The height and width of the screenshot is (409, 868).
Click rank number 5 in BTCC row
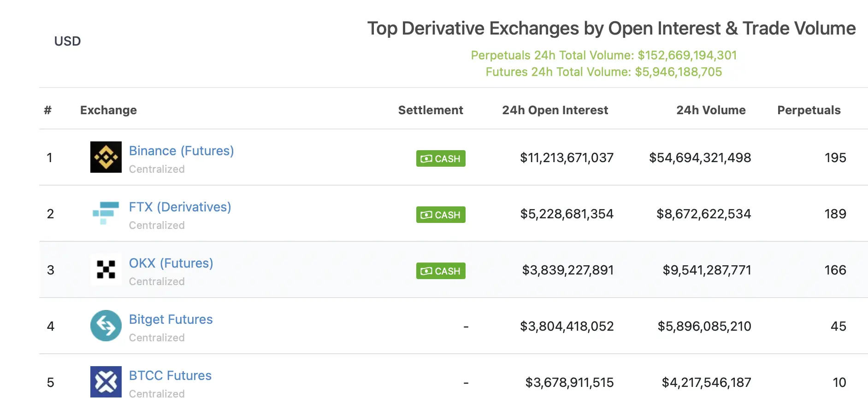[50, 383]
